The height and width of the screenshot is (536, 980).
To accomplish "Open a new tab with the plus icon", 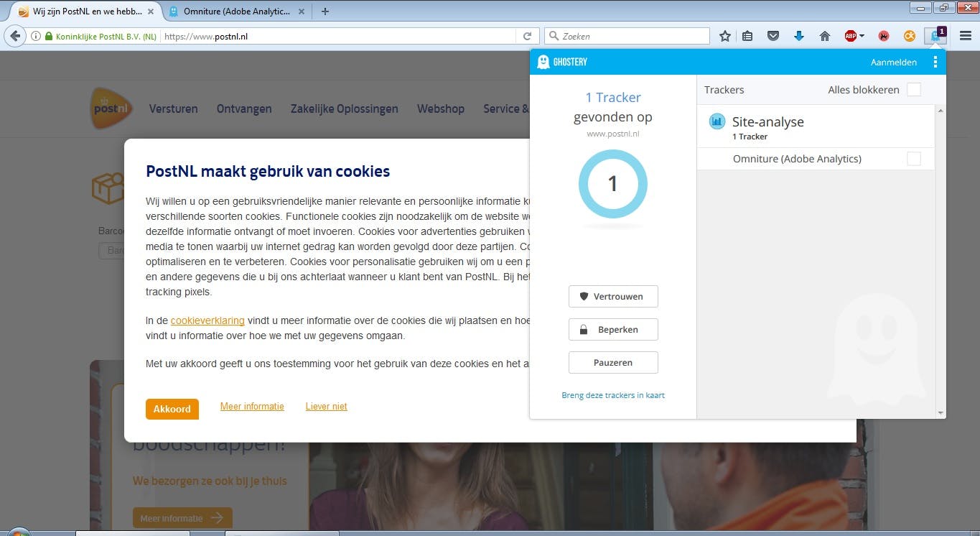I will point(325,11).
